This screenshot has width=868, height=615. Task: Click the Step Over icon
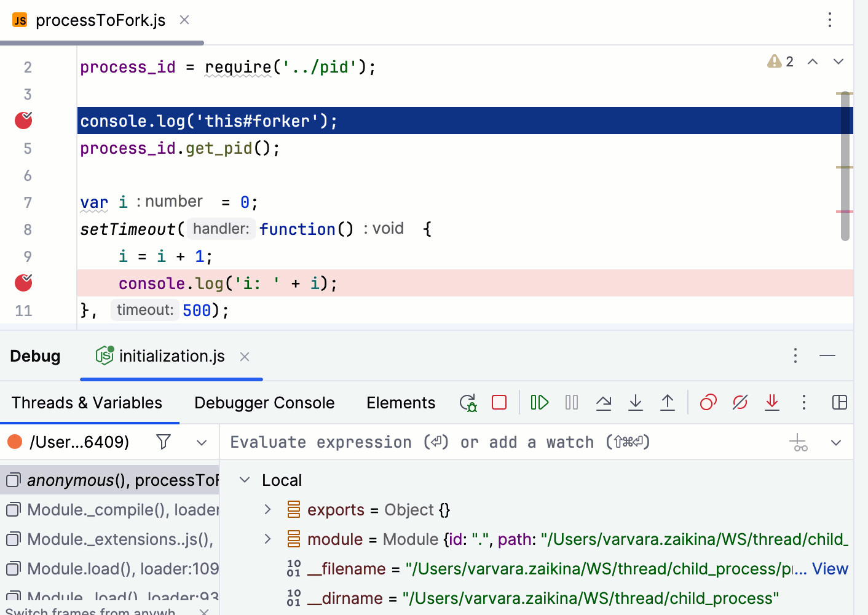604,403
